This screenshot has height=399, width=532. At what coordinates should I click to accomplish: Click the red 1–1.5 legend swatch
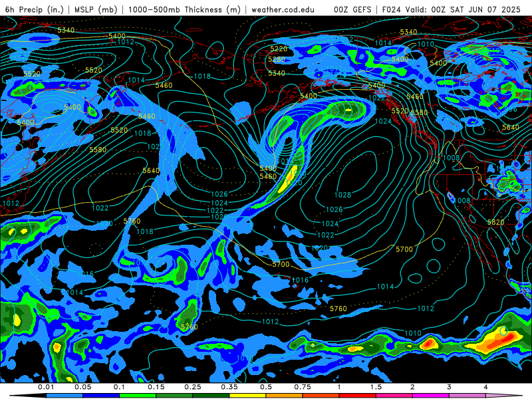[x=358, y=396]
